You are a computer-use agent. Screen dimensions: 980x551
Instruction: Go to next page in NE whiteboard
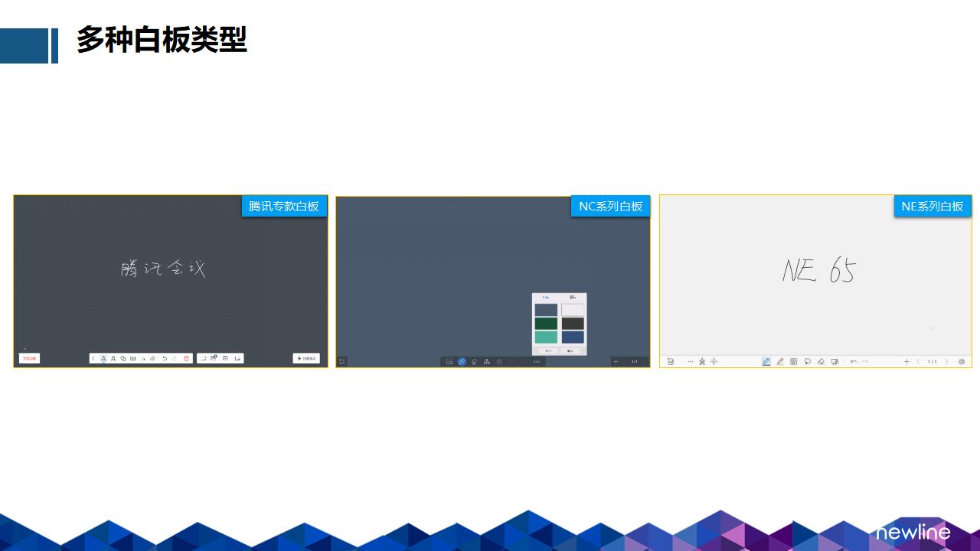[946, 361]
